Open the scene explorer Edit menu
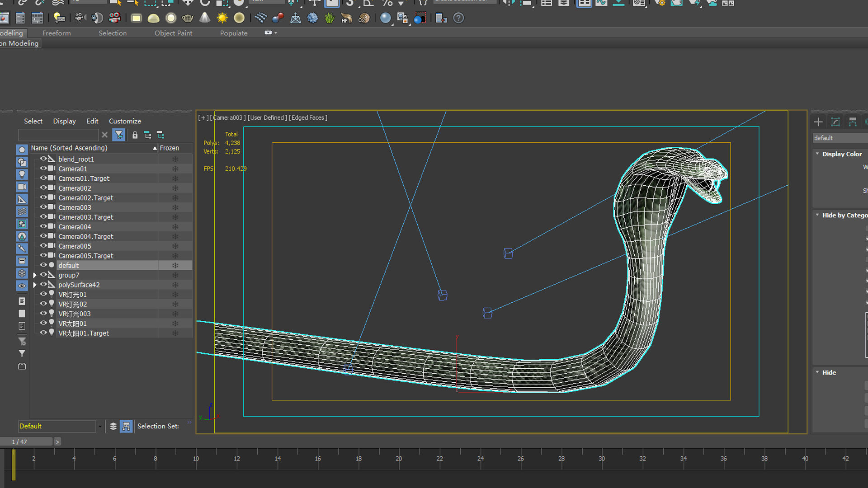 92,121
